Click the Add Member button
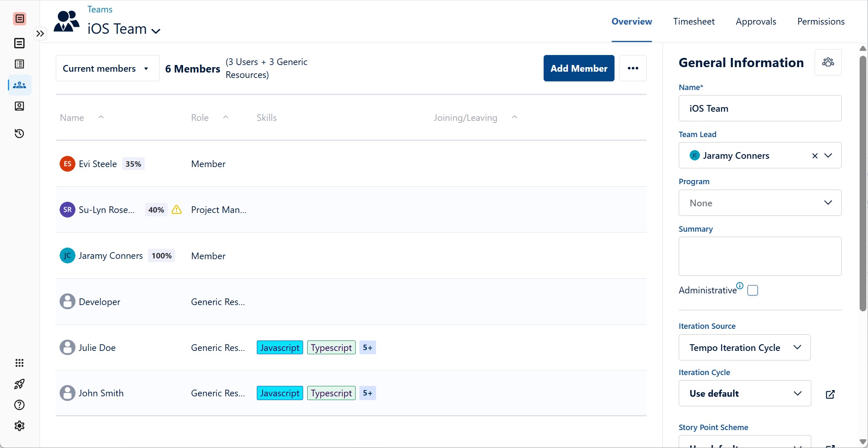The width and height of the screenshot is (868, 448). pos(579,68)
